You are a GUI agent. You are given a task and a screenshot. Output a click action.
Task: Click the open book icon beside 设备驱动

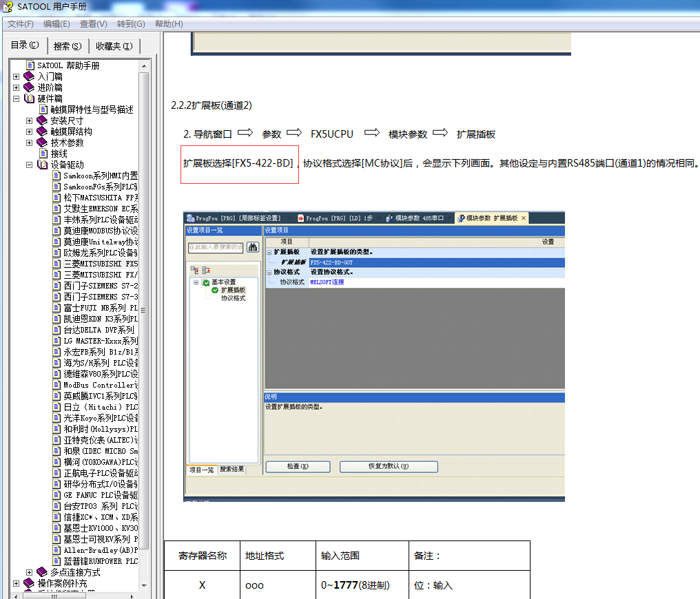tap(42, 165)
